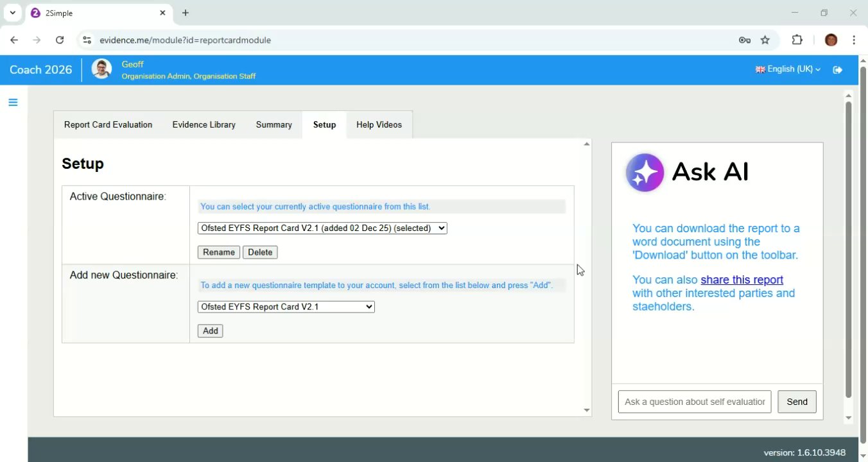This screenshot has width=868, height=462.
Task: Click the Rename button
Action: 219,252
